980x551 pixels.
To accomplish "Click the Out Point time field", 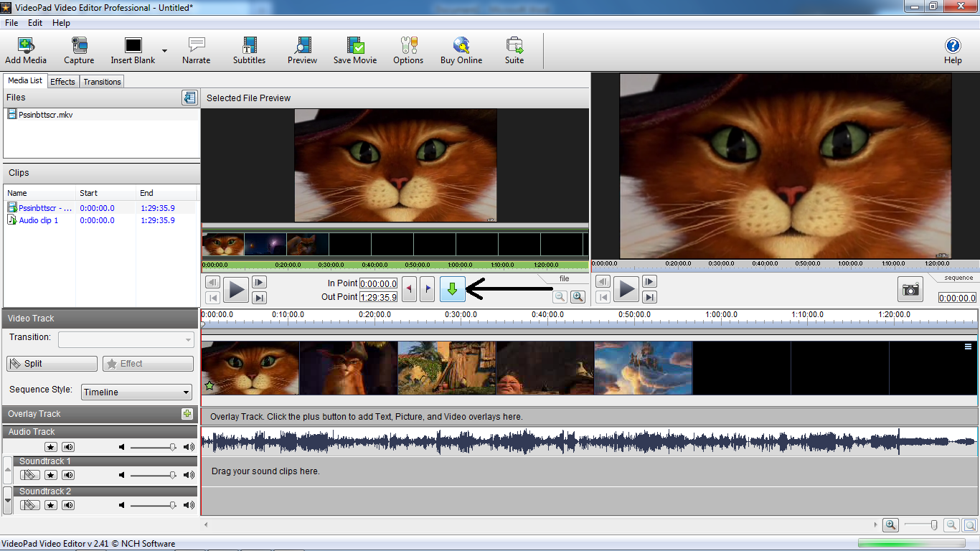I will pyautogui.click(x=378, y=297).
